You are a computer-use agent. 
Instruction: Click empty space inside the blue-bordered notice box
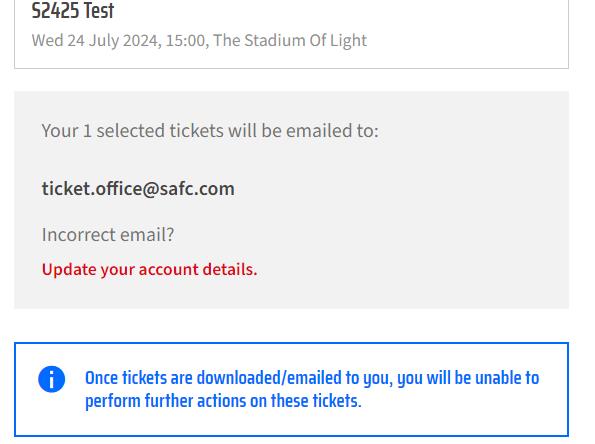(x=455, y=421)
